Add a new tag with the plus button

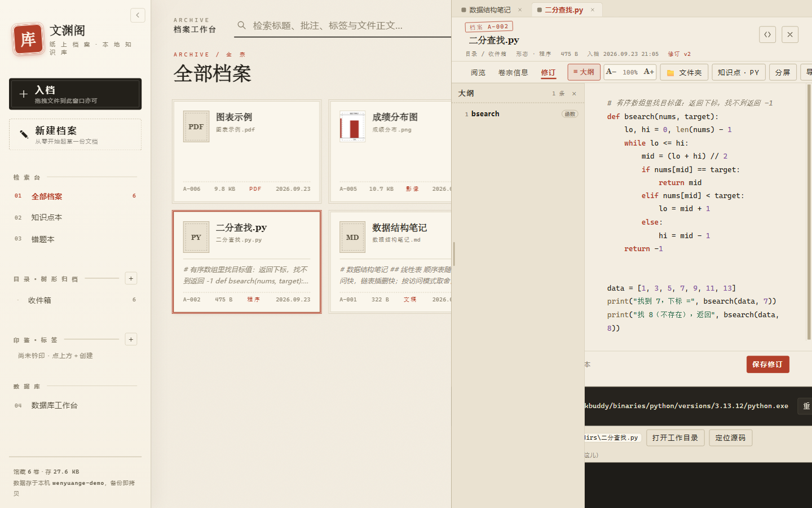131,339
